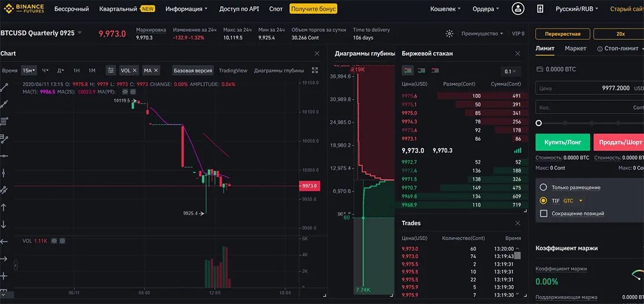Select the Только размещение radio option
This screenshot has width=644, height=304.
pos(543,187)
